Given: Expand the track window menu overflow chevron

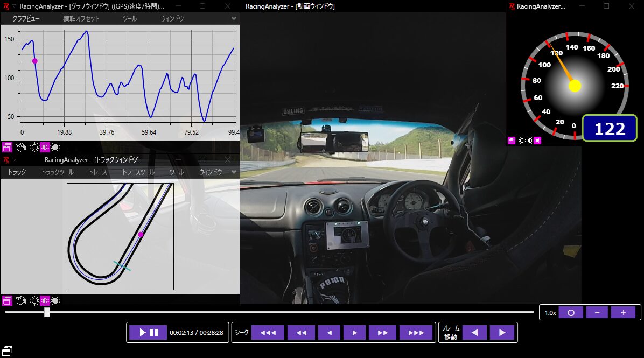Looking at the screenshot, I should coord(234,172).
